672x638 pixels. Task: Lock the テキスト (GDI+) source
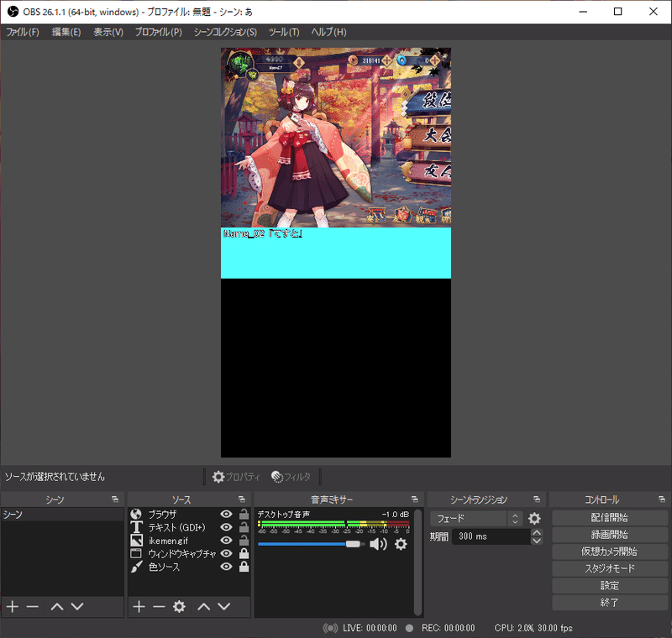coord(244,527)
